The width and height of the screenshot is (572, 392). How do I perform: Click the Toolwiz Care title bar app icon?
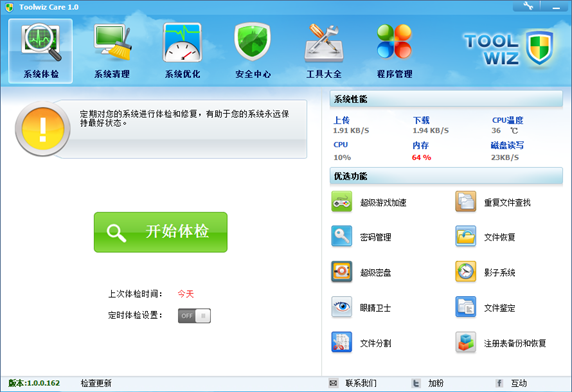pos(9,7)
